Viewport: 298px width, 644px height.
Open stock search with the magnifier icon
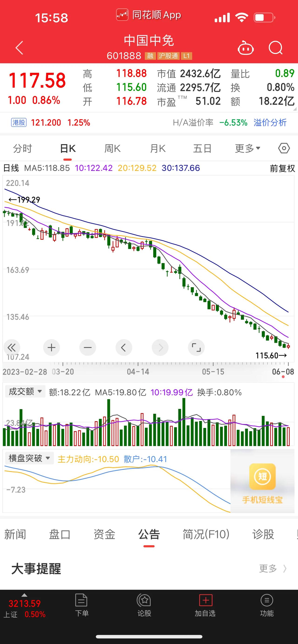click(x=276, y=47)
